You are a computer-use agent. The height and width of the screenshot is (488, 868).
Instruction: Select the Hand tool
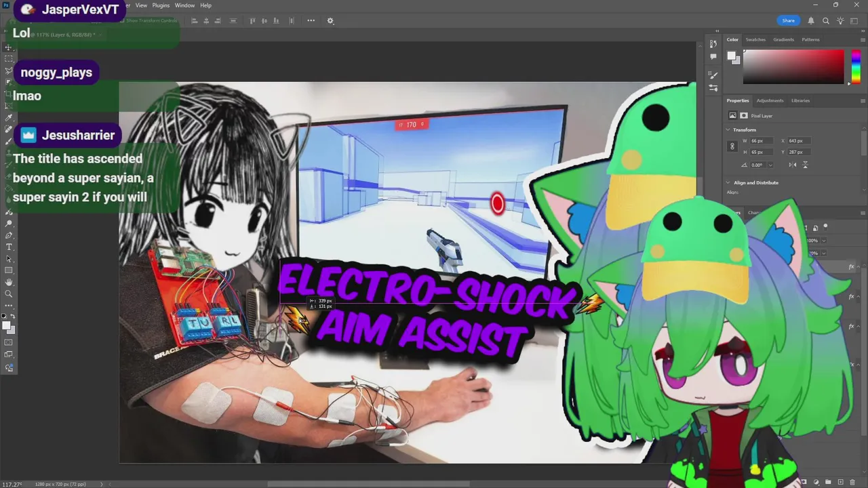9,282
